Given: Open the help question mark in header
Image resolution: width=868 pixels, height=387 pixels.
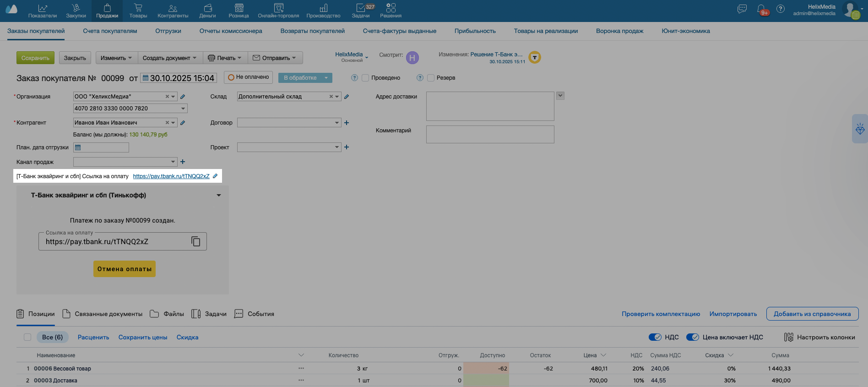Looking at the screenshot, I should click(x=781, y=9).
